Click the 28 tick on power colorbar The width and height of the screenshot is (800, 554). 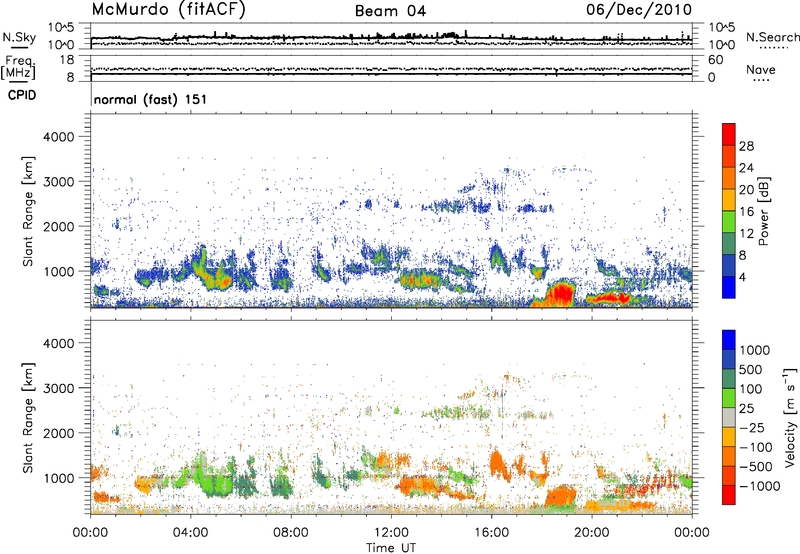[746, 146]
